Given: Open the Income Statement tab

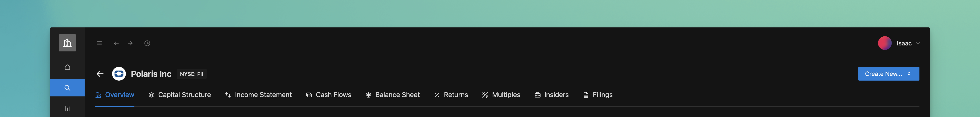Looking at the screenshot, I should pyautogui.click(x=258, y=95).
